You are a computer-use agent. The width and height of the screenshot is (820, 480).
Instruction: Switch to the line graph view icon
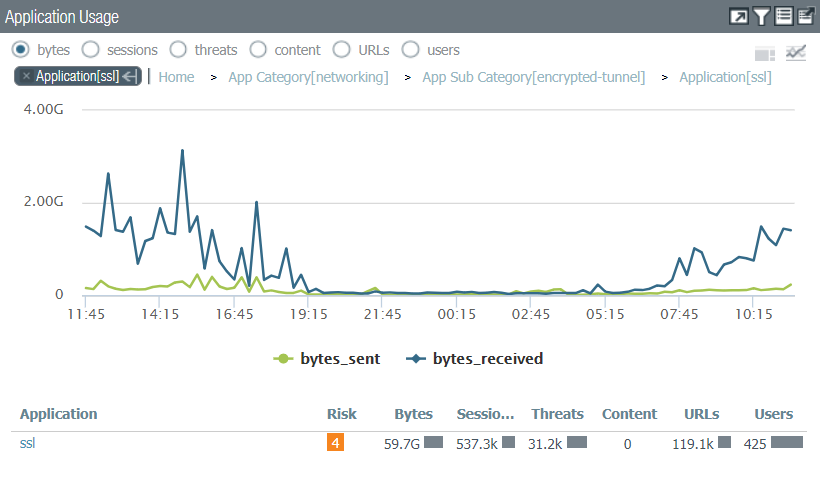[x=796, y=53]
